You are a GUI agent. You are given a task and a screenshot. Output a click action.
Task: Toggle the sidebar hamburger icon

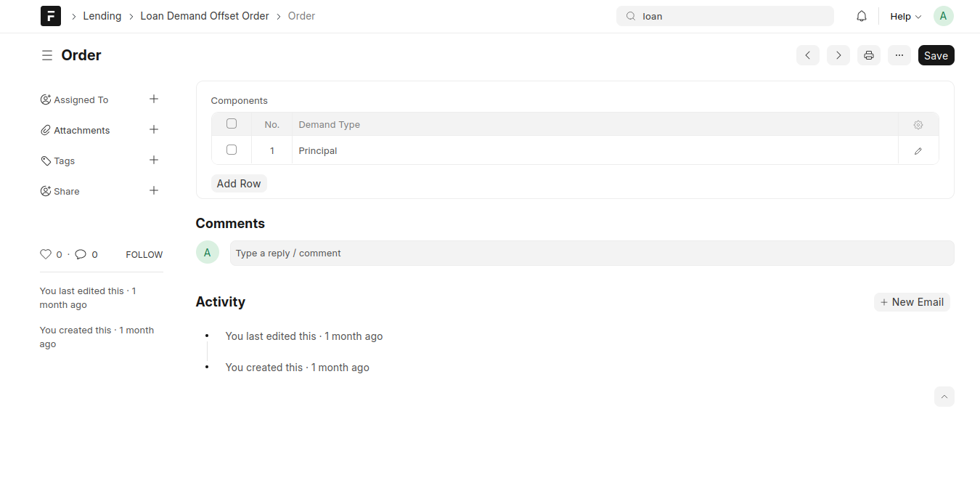(47, 55)
